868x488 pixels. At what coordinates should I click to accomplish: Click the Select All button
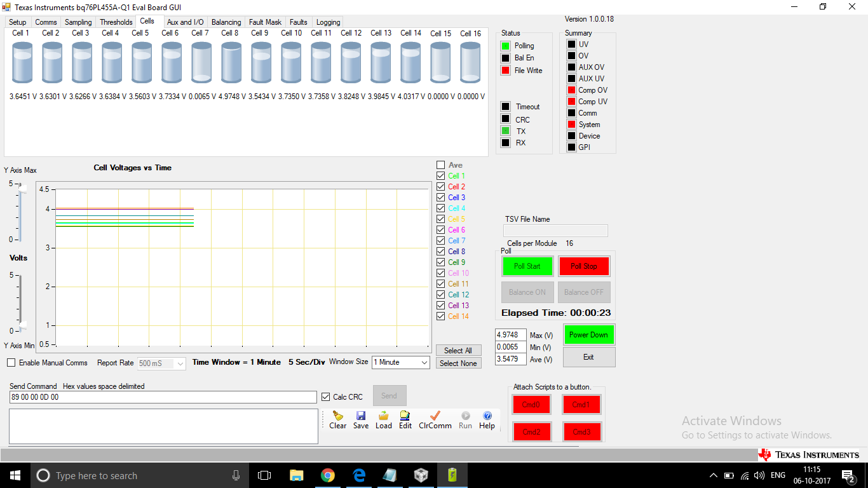pyautogui.click(x=458, y=351)
